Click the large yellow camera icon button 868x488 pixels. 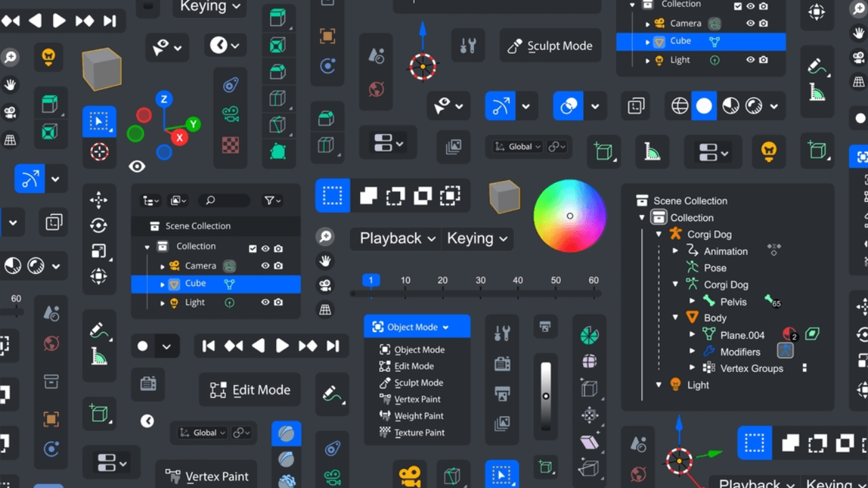tap(409, 475)
